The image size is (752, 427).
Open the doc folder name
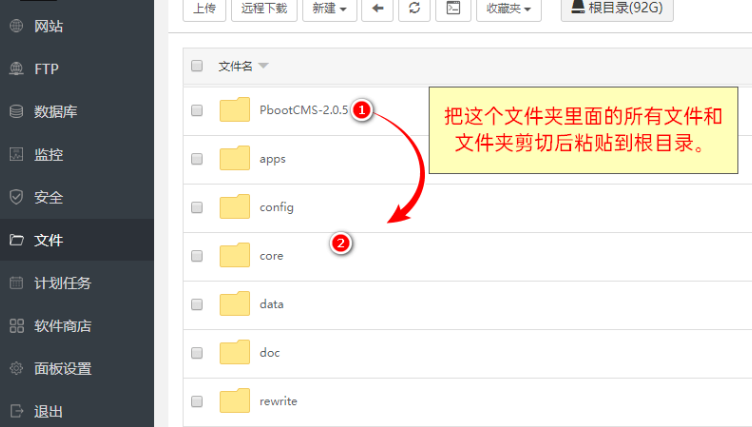pyautogui.click(x=270, y=353)
